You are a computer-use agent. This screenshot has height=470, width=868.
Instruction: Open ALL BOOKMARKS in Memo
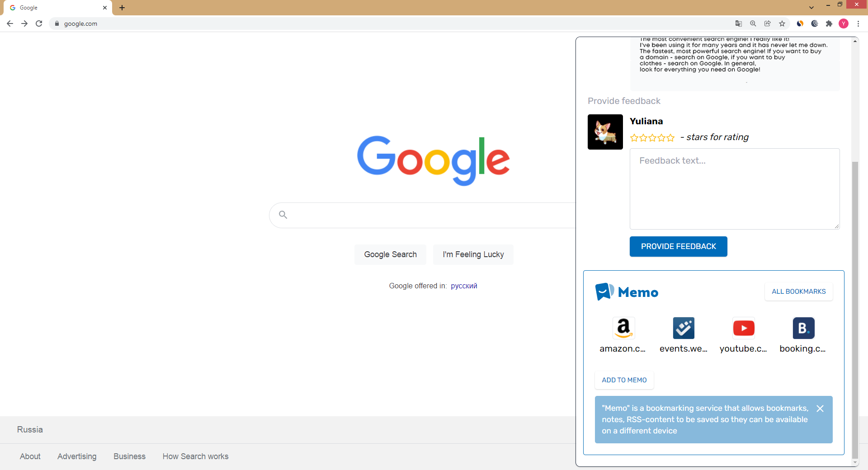tap(799, 291)
